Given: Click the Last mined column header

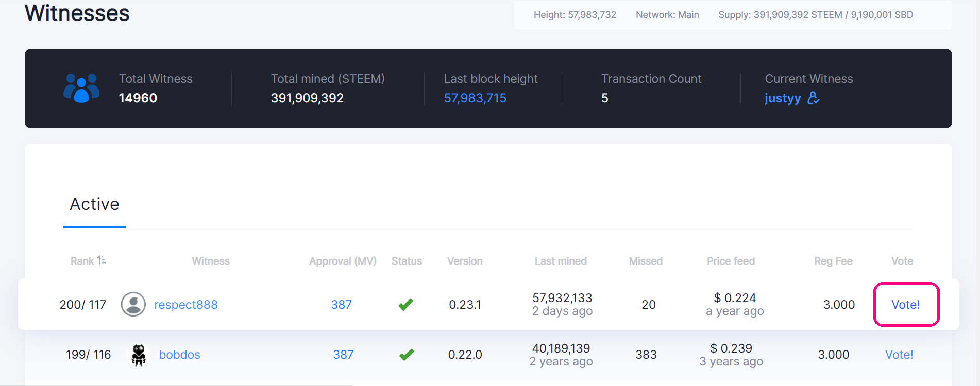Looking at the screenshot, I should click(x=561, y=261).
